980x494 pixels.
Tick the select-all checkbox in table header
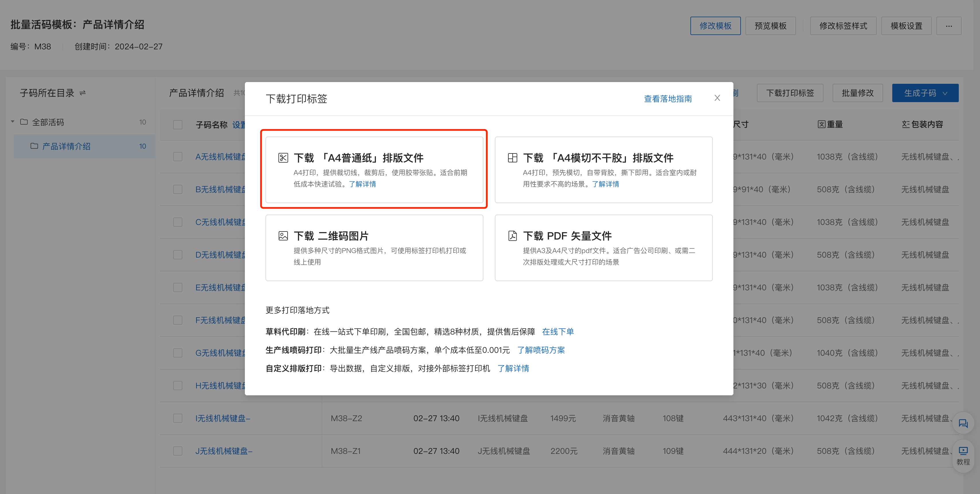[178, 125]
